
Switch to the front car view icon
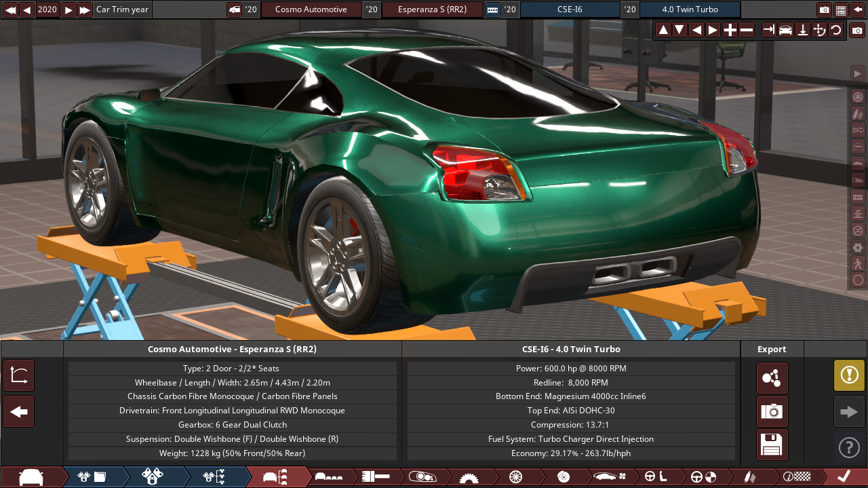point(785,30)
